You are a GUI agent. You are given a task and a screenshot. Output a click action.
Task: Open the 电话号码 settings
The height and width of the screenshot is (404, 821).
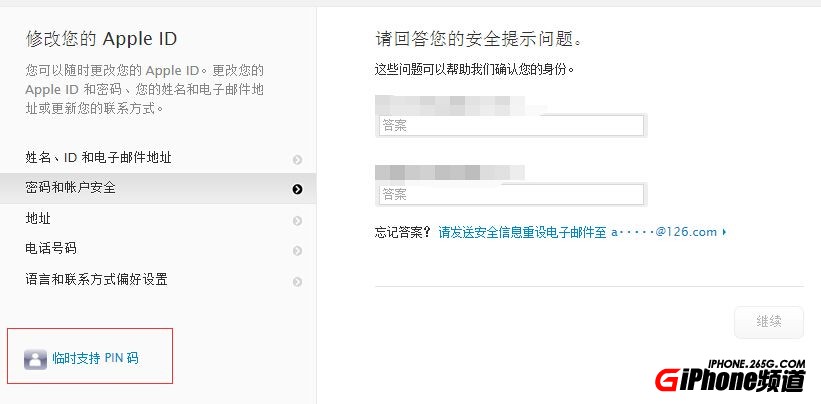pyautogui.click(x=51, y=248)
